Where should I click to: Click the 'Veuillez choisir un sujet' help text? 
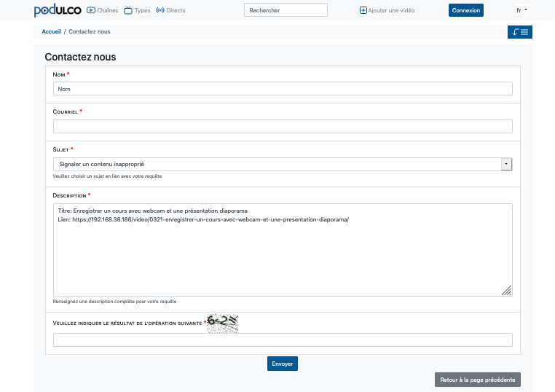[x=107, y=176]
